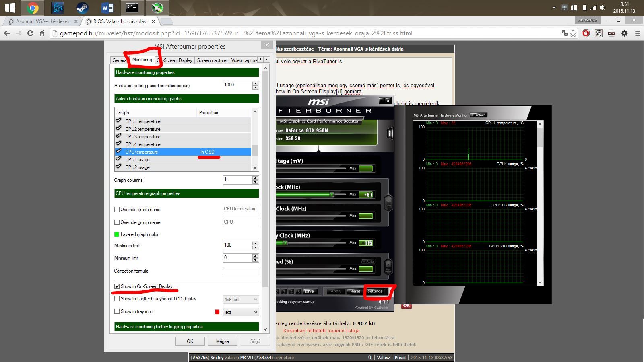Enable Override group name checkbox
Screen dimensions: 644x362
pos(117,222)
